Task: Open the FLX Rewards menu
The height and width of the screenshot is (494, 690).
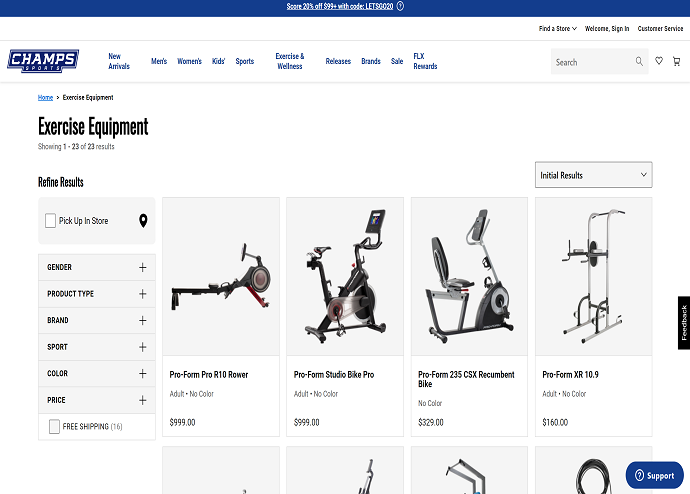Action: click(425, 61)
